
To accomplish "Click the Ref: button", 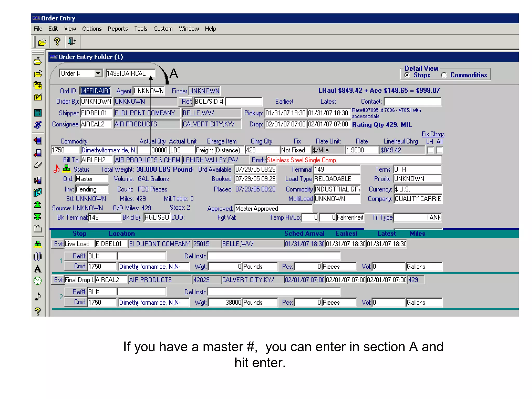I will click(x=186, y=102).
